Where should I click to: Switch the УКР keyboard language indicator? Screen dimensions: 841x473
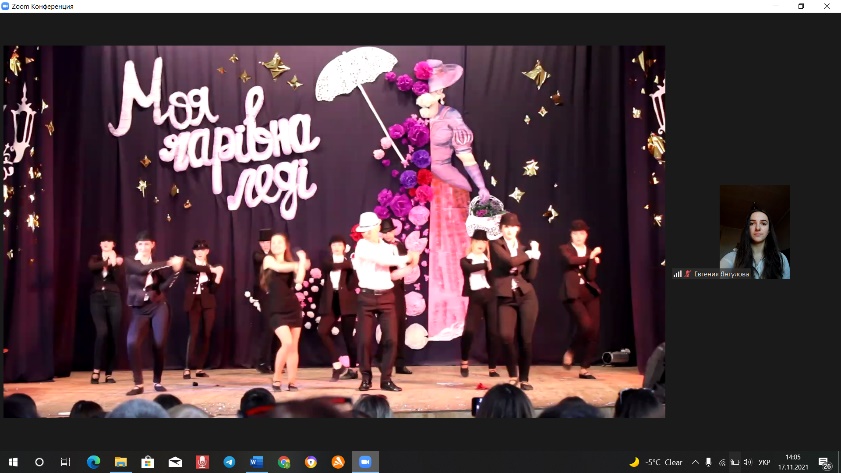coord(765,462)
